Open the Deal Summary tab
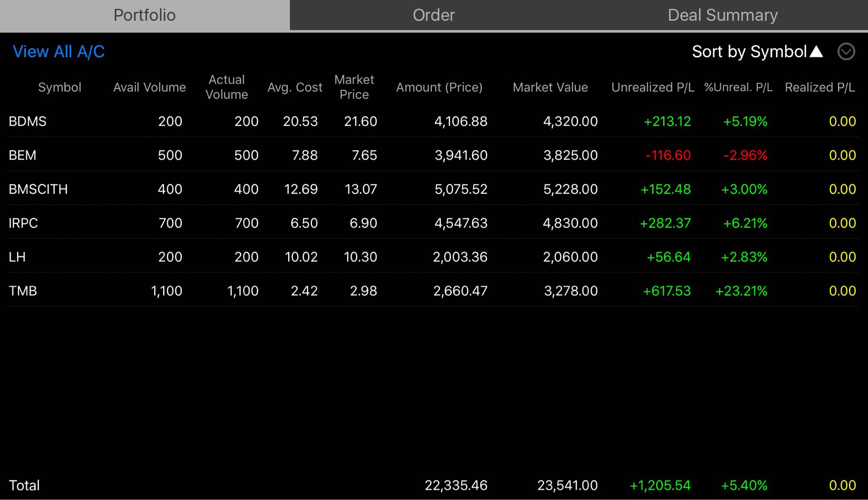The width and height of the screenshot is (868, 500). (x=723, y=15)
